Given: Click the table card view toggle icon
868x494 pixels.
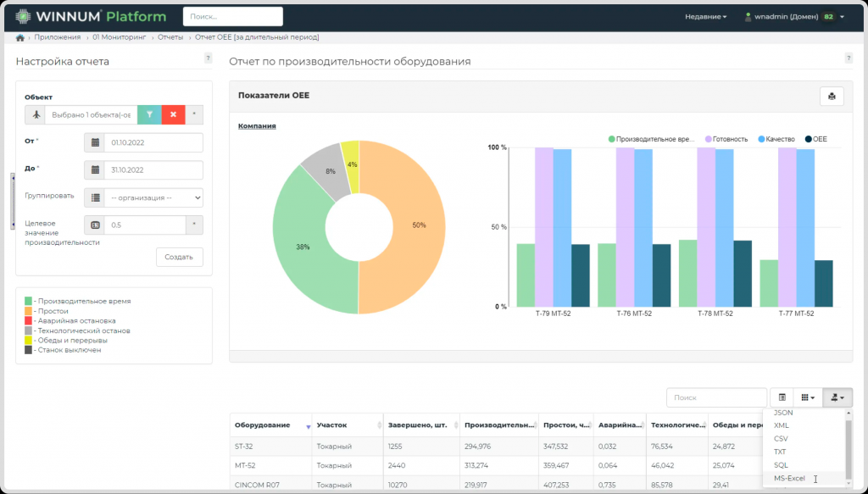Looking at the screenshot, I should (782, 397).
